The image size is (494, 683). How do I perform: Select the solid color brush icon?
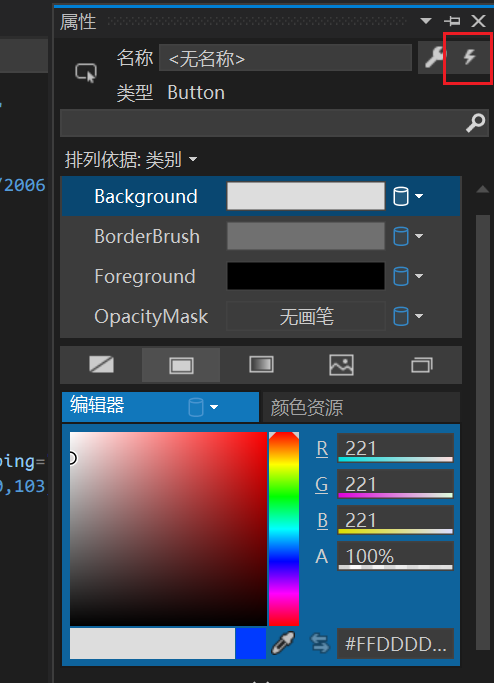click(x=181, y=365)
